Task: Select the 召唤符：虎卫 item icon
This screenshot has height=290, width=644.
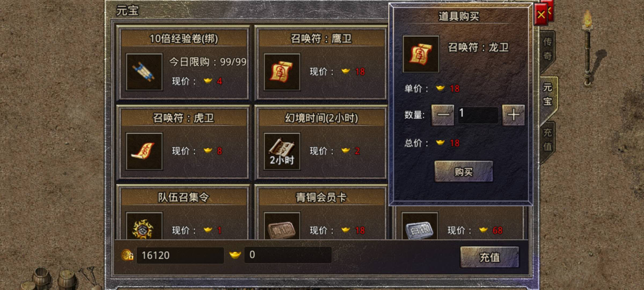Action: coord(144,151)
